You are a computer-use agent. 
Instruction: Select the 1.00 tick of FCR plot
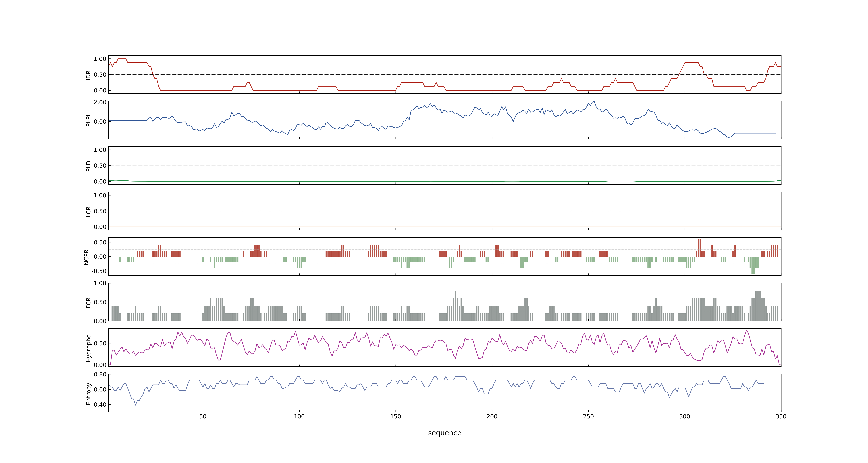(x=100, y=283)
